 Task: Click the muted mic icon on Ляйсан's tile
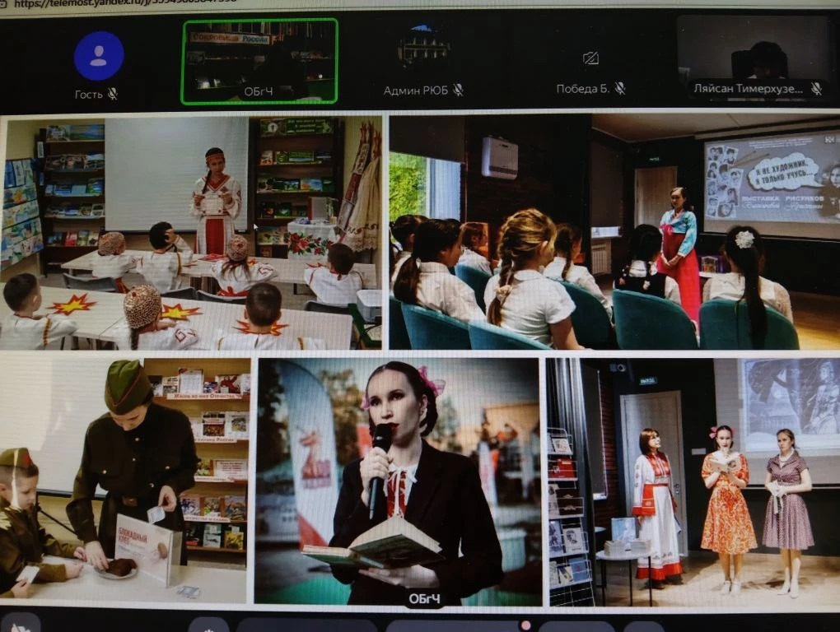tap(816, 89)
